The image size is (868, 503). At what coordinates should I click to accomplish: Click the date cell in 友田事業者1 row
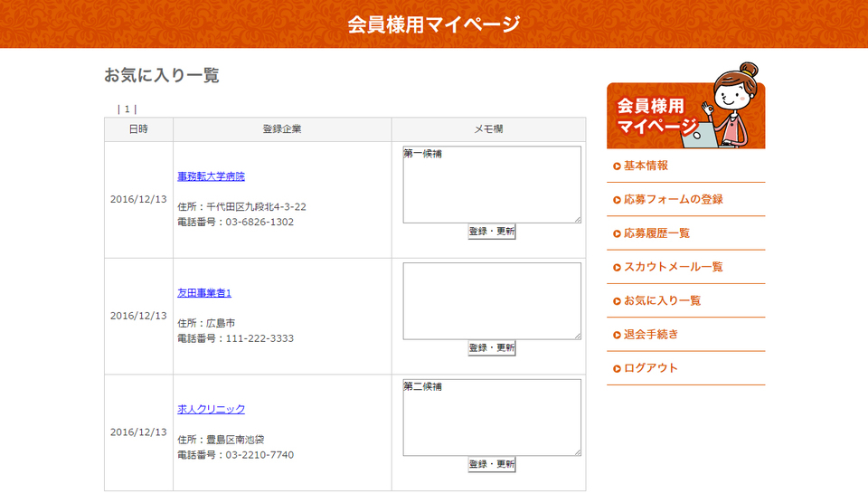[138, 315]
